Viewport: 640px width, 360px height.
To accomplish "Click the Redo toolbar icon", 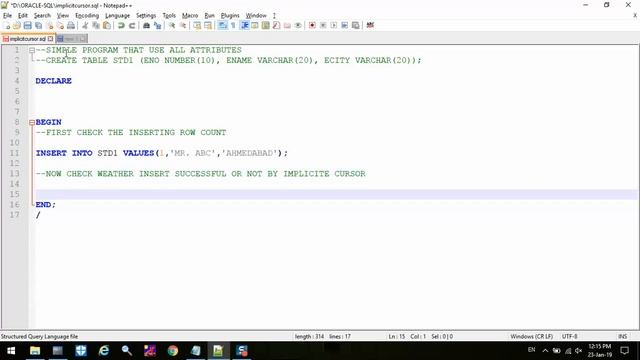I will pyautogui.click(x=132, y=25).
